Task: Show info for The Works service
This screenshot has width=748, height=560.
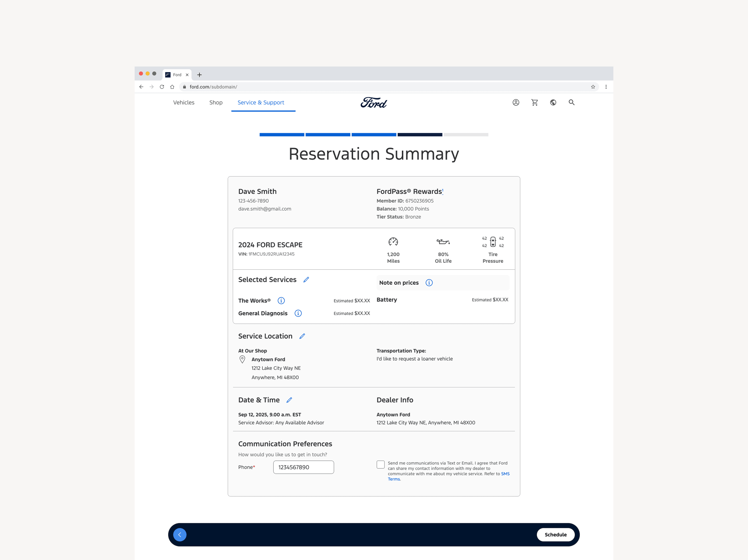Action: click(x=281, y=301)
